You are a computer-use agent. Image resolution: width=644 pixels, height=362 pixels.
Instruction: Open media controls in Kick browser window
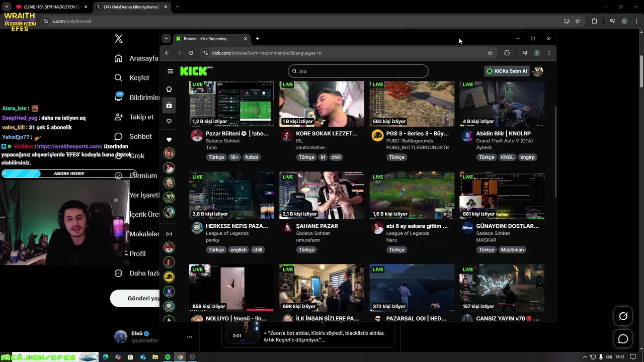pyautogui.click(x=525, y=53)
